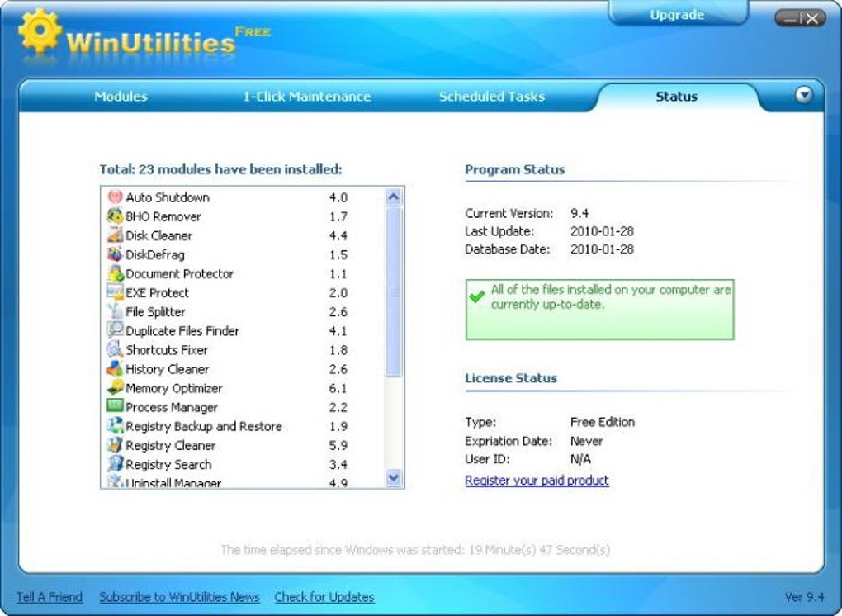Click the Document Protector module icon
Screen dimensions: 842x616
(115, 273)
